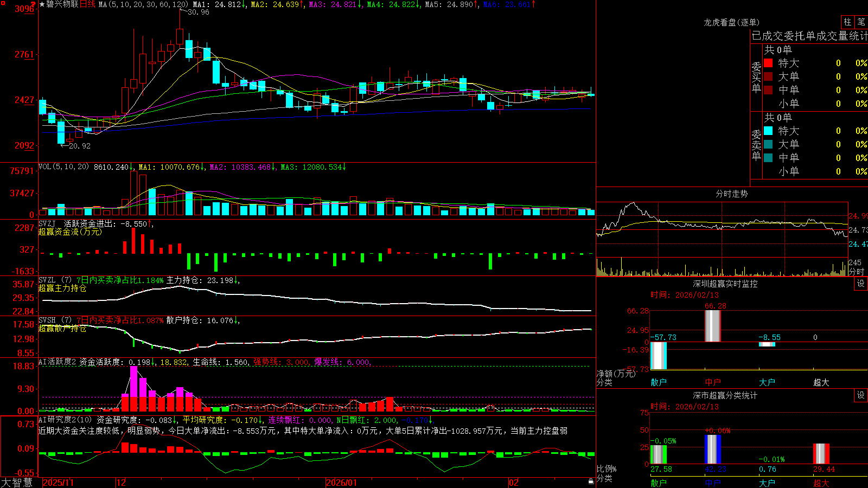Click the teal 大单 swatch under 委卖单
Screen dimensions: 868x488
(768, 144)
